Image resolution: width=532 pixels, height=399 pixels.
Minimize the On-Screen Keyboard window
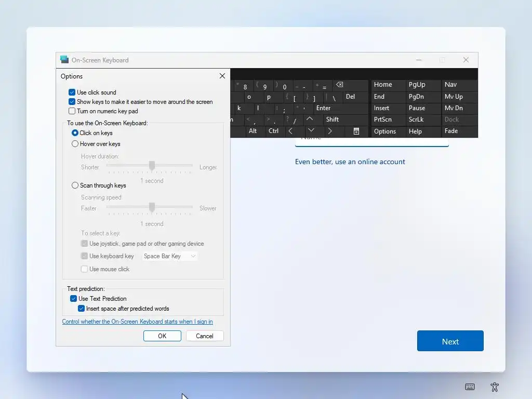click(419, 60)
